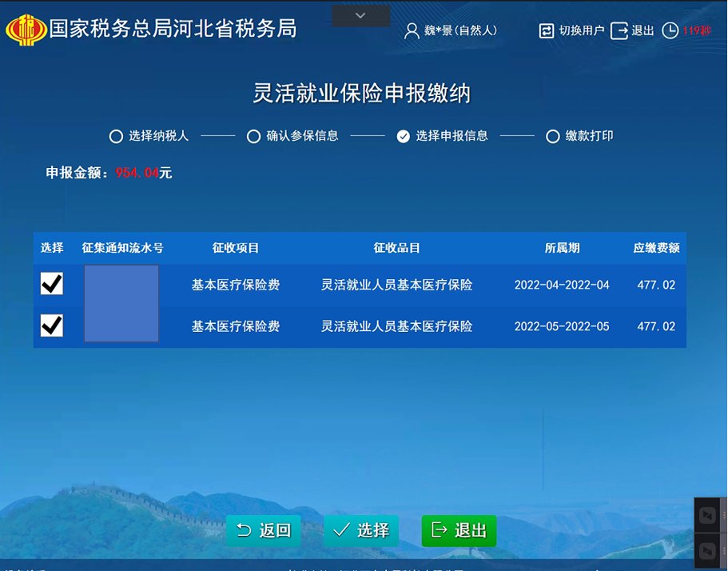
Task: Click 477.02 amount in the 2022-05 row
Action: click(x=656, y=326)
